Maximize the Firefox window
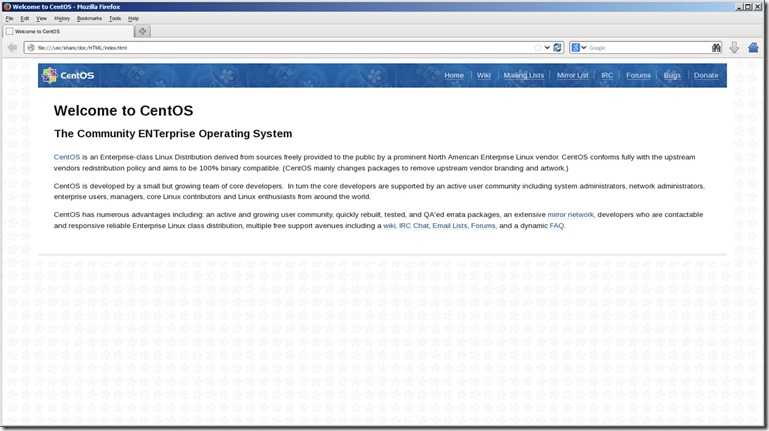This screenshot has width=769, height=431. [x=748, y=7]
